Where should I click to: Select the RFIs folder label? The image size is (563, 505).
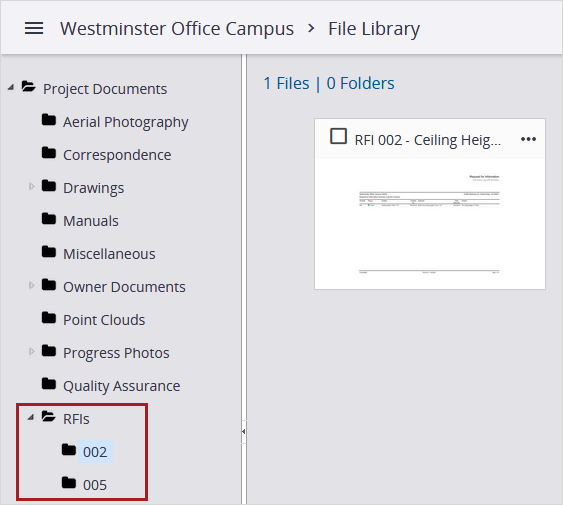pyautogui.click(x=76, y=419)
